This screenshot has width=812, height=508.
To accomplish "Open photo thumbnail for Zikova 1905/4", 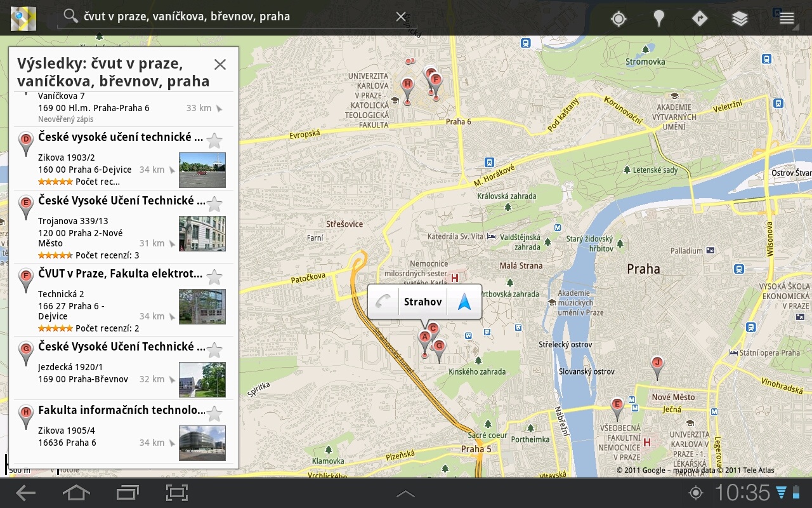I will point(202,443).
